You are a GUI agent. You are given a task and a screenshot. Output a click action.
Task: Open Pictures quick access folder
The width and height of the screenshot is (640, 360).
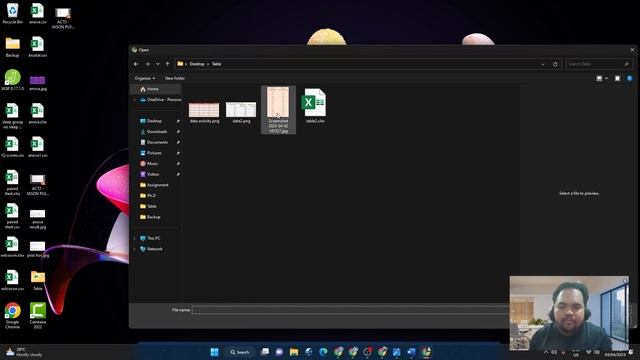154,153
